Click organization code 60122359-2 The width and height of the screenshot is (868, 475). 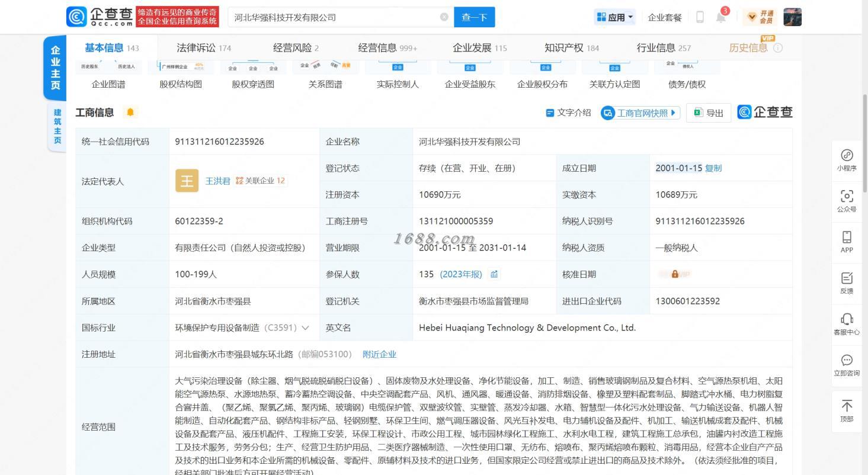point(199,221)
